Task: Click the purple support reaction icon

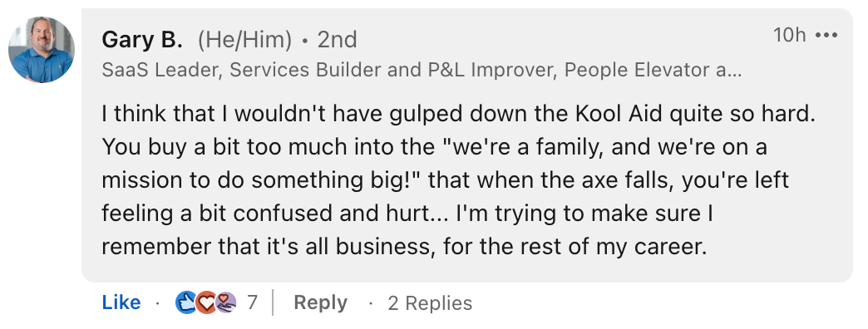Action: point(226,302)
